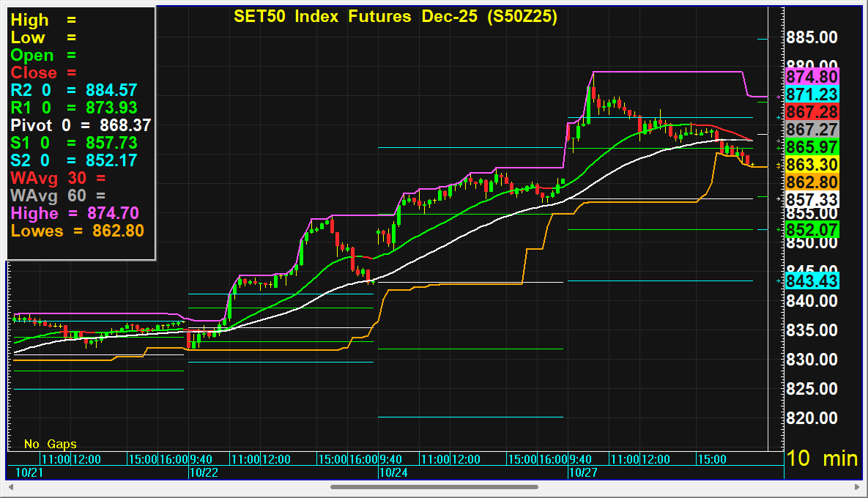
Task: Click the SET50 Index Futures chart title
Action: [395, 17]
